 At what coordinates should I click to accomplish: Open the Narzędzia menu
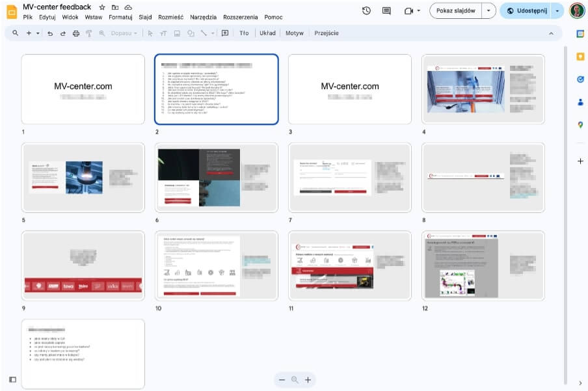click(203, 17)
